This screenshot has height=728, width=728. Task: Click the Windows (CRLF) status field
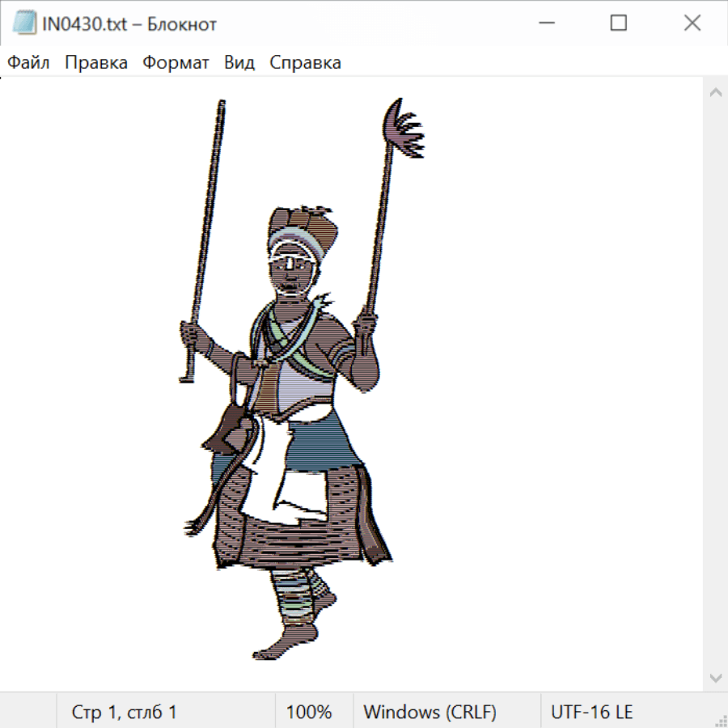coord(430,713)
